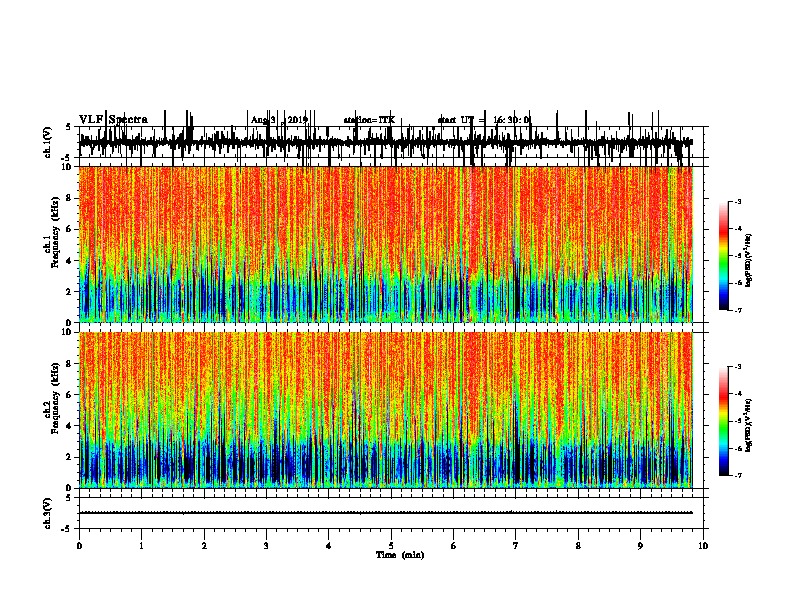
Task: Click the "VLF Spectra" title text
Action: coord(113,120)
